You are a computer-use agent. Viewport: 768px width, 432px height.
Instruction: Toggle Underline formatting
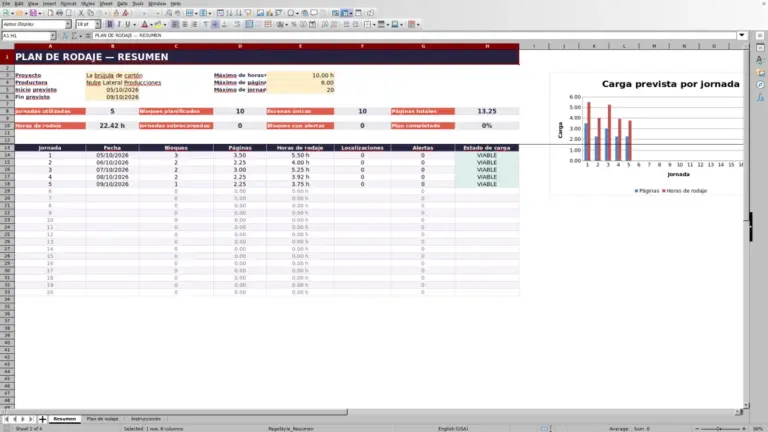pos(128,24)
